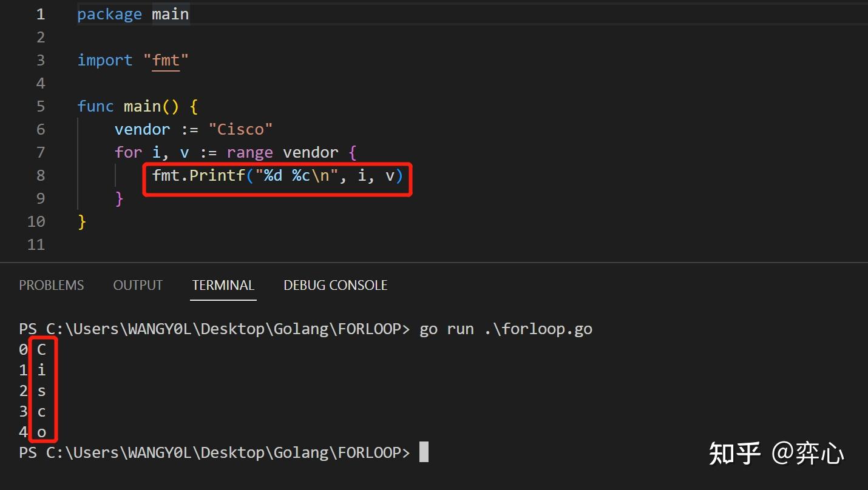
Task: Select the TERMINAL panel tab
Action: (x=223, y=285)
